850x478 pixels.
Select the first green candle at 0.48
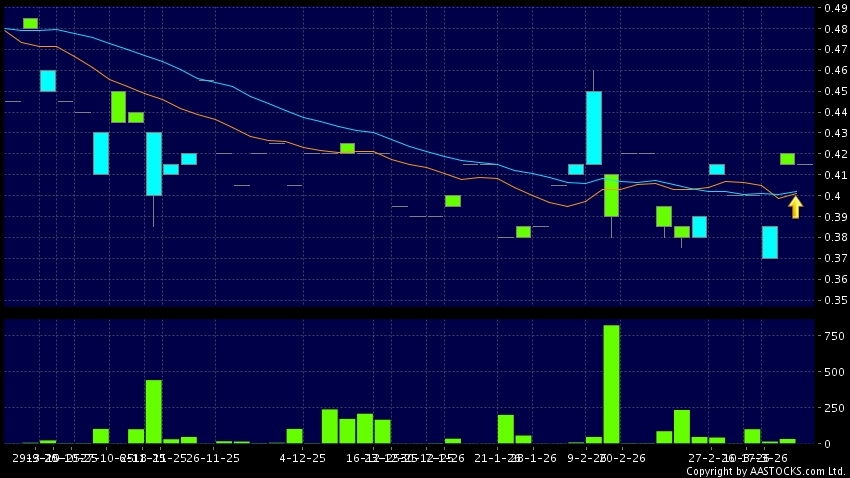point(30,23)
